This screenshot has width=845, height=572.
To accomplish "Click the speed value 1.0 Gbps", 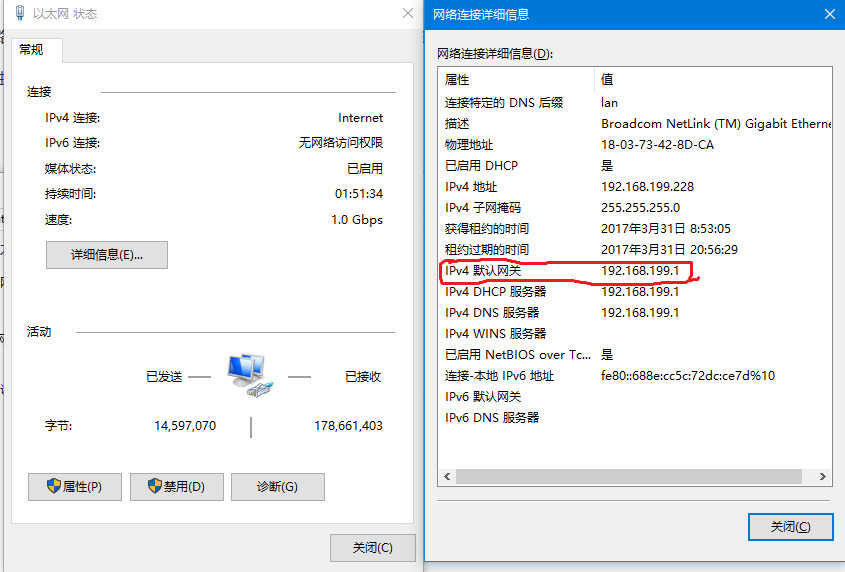I will (x=357, y=220).
